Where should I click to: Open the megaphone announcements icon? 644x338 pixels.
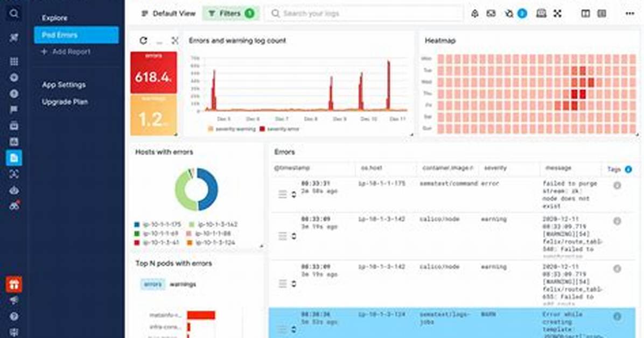click(13, 300)
